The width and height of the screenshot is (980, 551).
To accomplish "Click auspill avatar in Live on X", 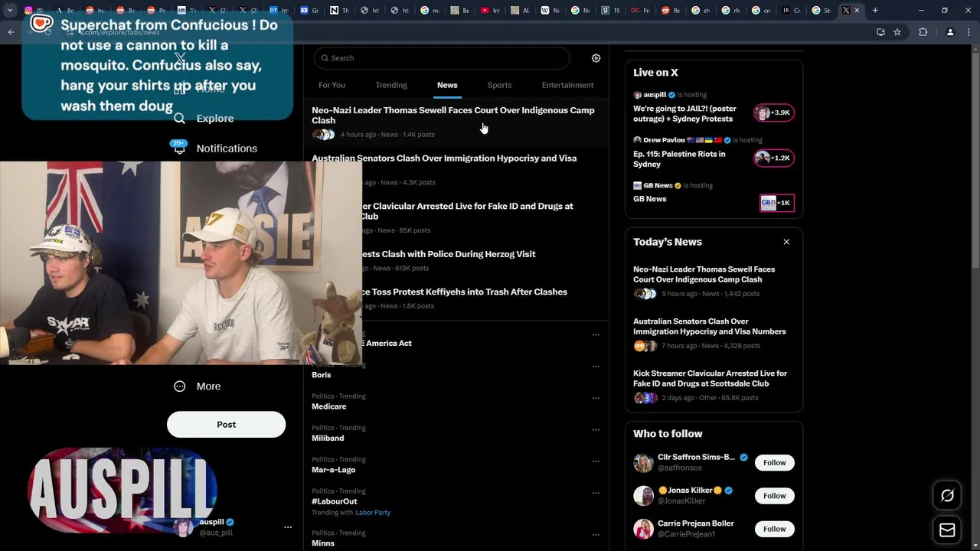I will [637, 95].
